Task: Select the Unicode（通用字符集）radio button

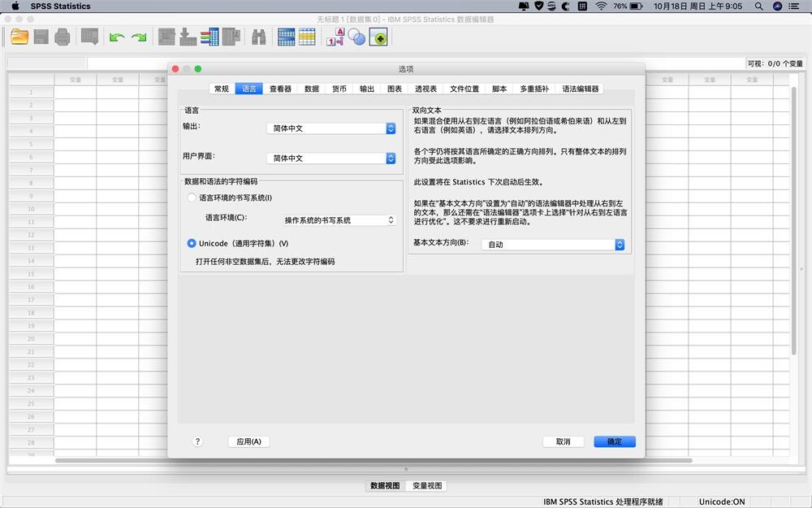Action: tap(192, 243)
